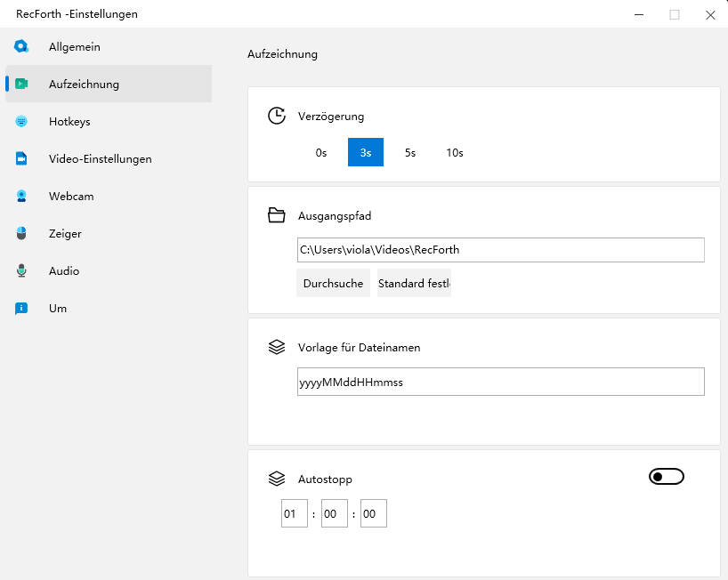
Task: Click the Autostopp minutes field
Action: click(x=335, y=513)
